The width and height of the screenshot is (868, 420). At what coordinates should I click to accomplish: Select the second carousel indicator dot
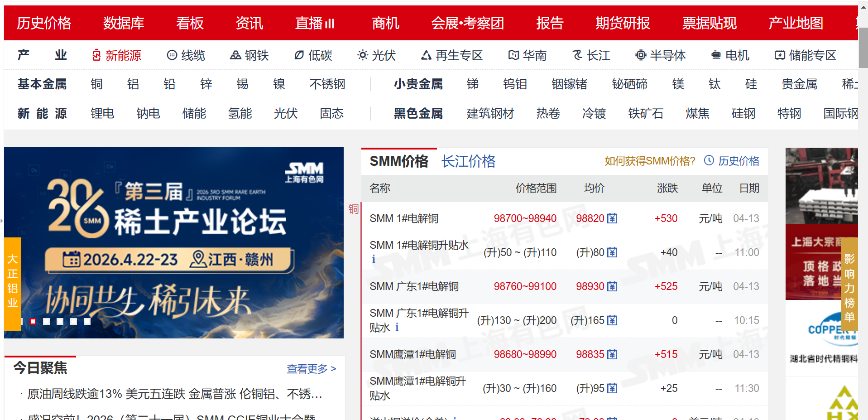pos(33,321)
